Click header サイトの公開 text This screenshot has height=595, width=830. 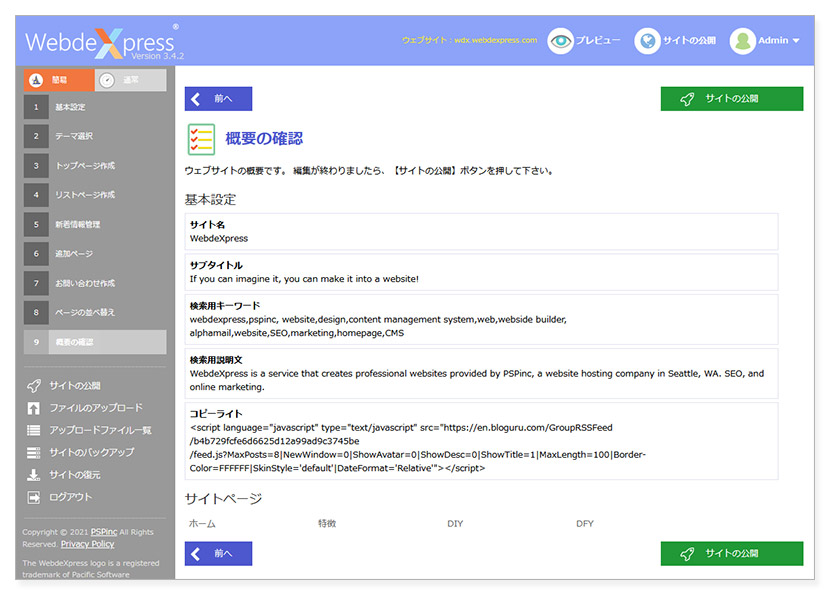[x=689, y=41]
